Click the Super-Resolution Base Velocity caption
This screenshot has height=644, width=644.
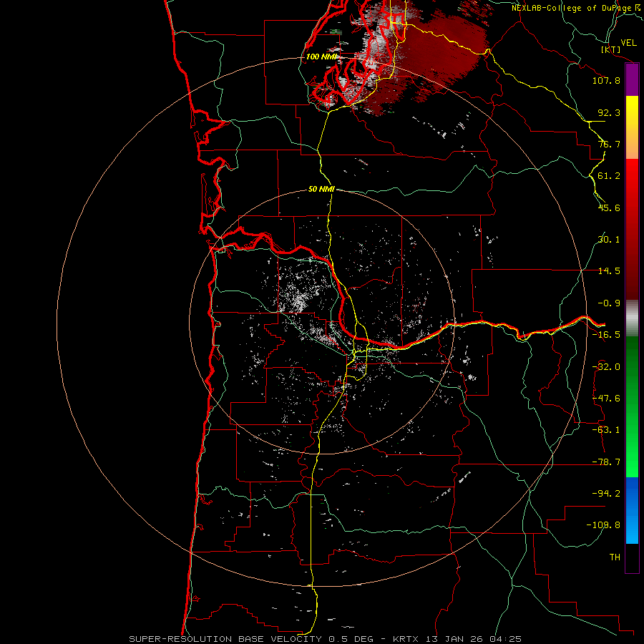point(326,639)
